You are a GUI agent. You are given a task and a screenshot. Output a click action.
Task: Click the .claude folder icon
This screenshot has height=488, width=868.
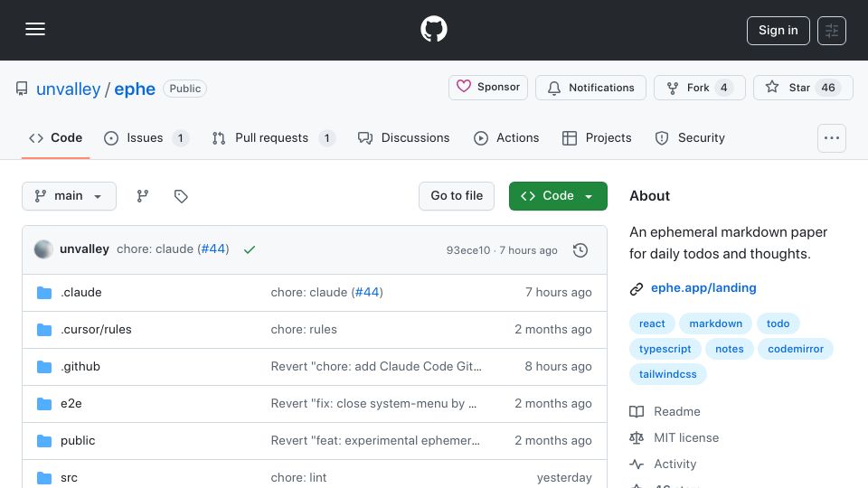[44, 293]
